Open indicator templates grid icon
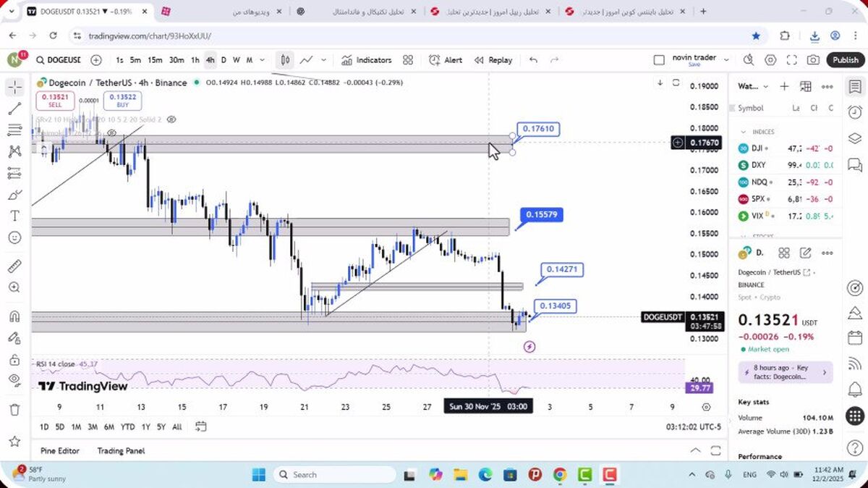Viewport: 868px width, 488px height. click(x=408, y=60)
